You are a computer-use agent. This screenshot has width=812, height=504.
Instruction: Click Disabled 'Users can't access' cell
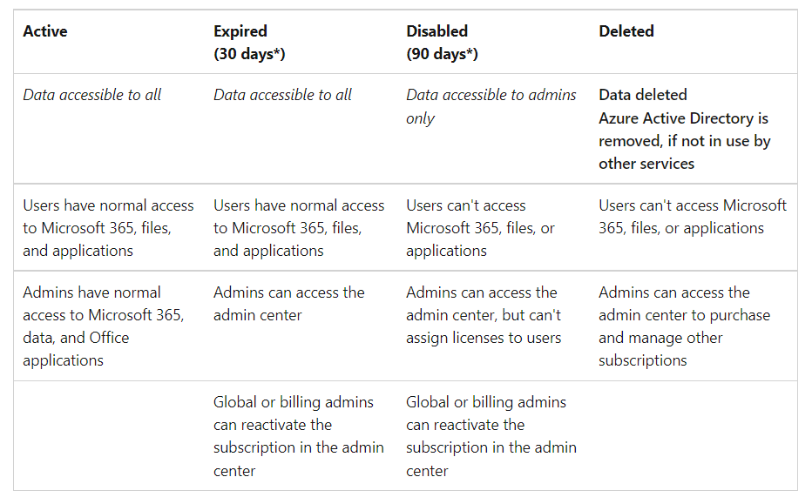pyautogui.click(x=480, y=228)
